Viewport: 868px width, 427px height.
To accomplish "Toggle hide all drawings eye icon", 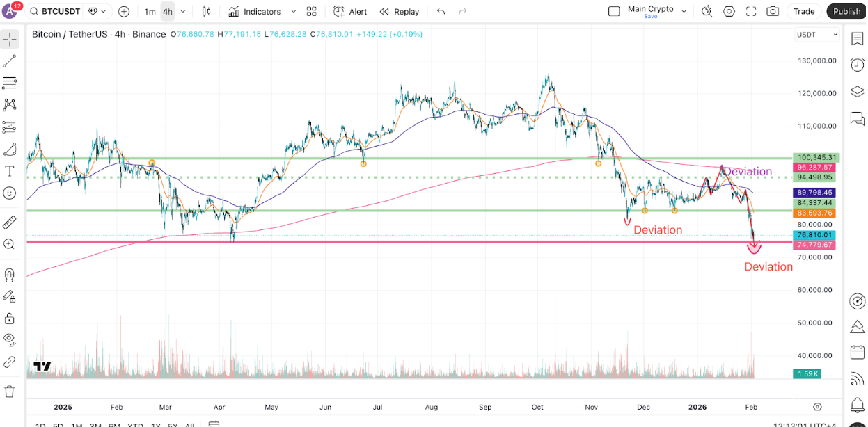I will pos(10,339).
